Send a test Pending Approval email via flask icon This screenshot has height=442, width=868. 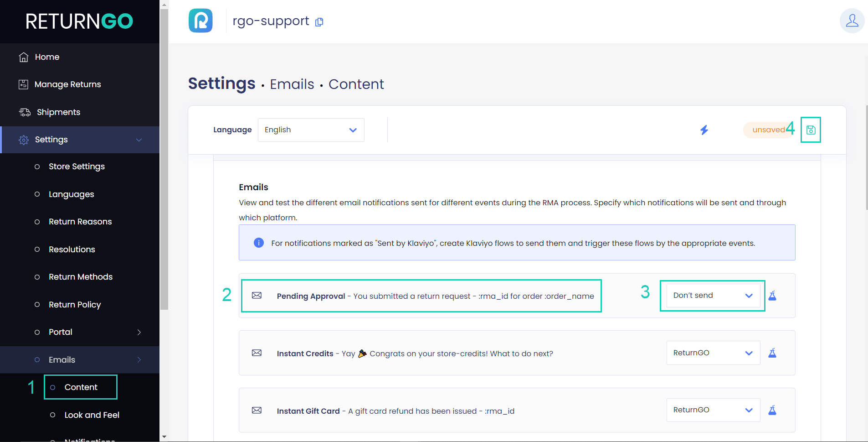772,296
